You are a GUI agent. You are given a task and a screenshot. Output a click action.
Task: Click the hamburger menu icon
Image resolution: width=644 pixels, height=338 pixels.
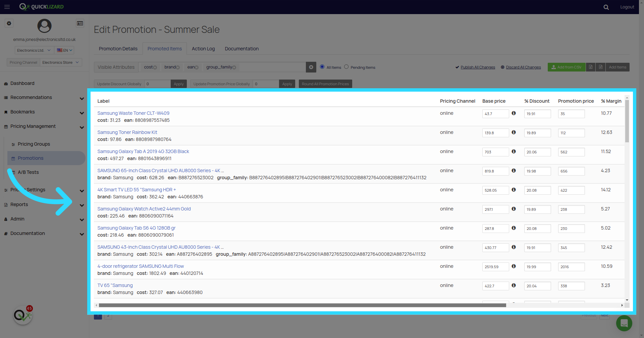(x=7, y=7)
